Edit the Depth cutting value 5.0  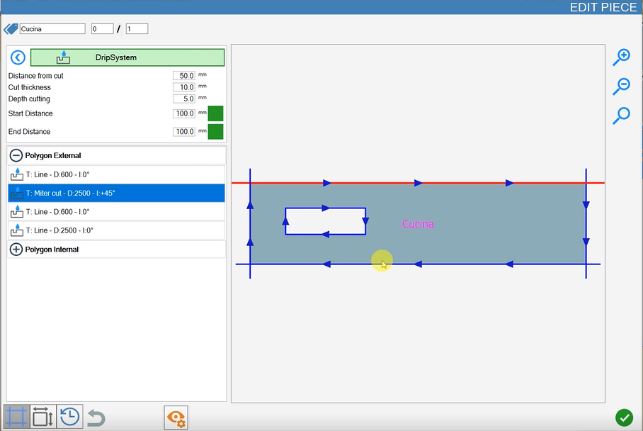point(184,99)
